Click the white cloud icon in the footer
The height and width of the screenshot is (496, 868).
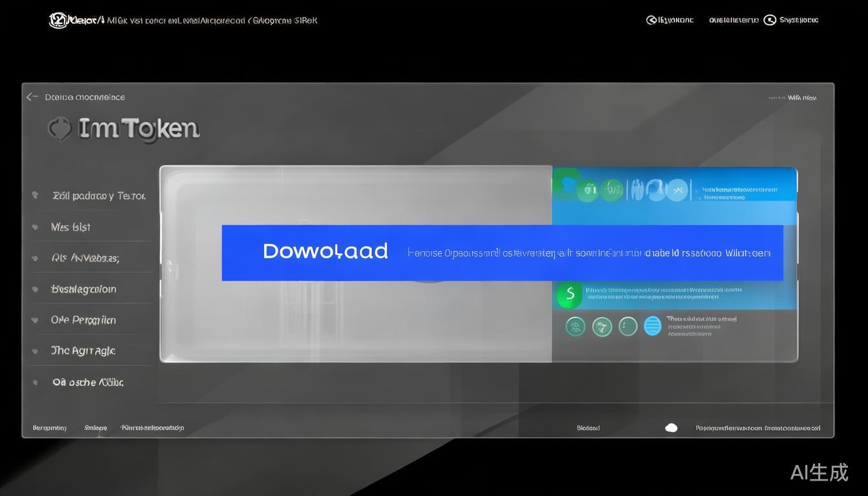(x=671, y=428)
